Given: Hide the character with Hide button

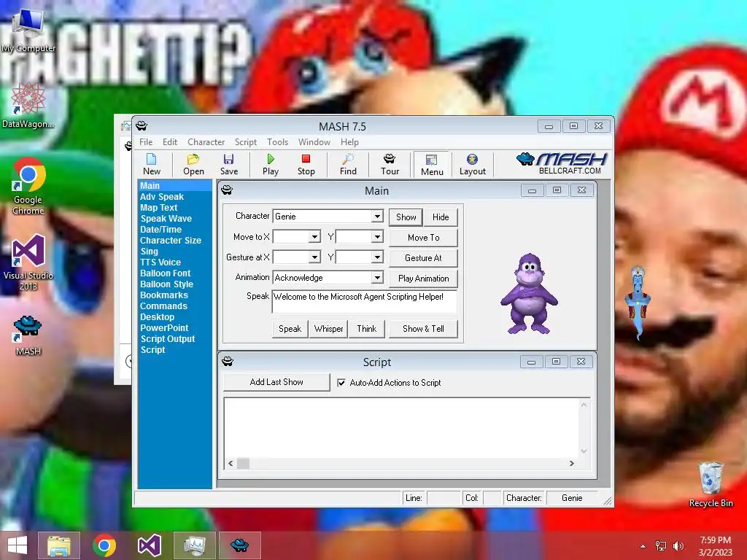Looking at the screenshot, I should (440, 217).
